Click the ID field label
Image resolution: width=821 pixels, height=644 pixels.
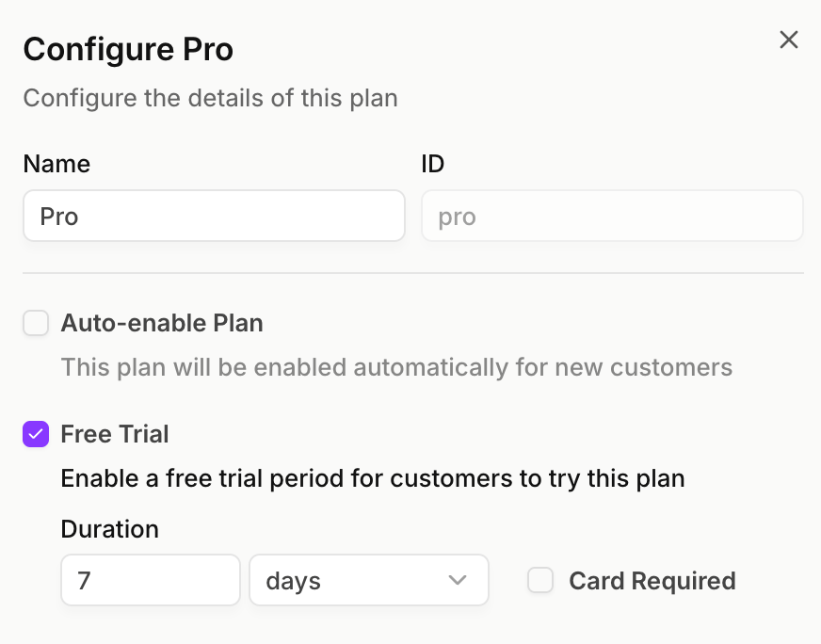point(432,164)
